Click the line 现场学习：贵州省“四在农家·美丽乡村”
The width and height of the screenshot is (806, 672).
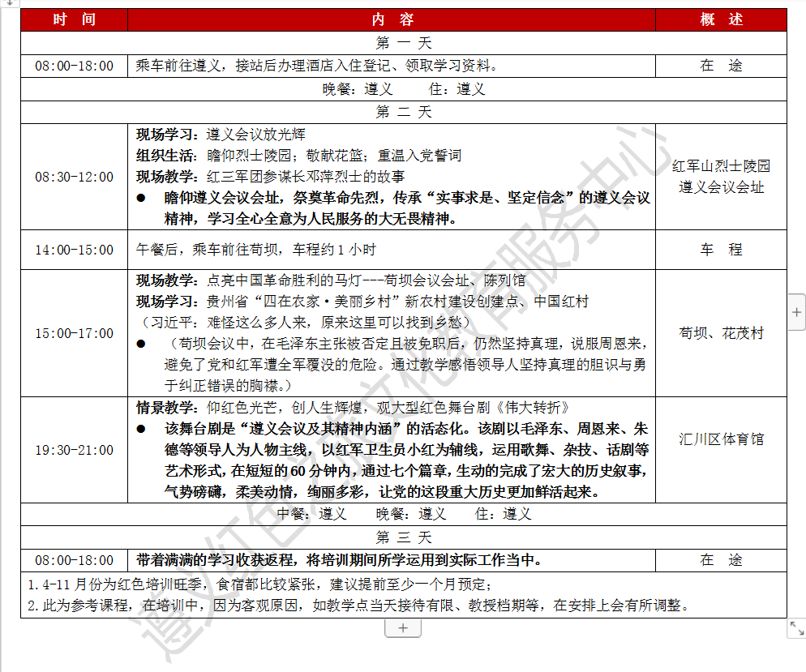tap(362, 302)
